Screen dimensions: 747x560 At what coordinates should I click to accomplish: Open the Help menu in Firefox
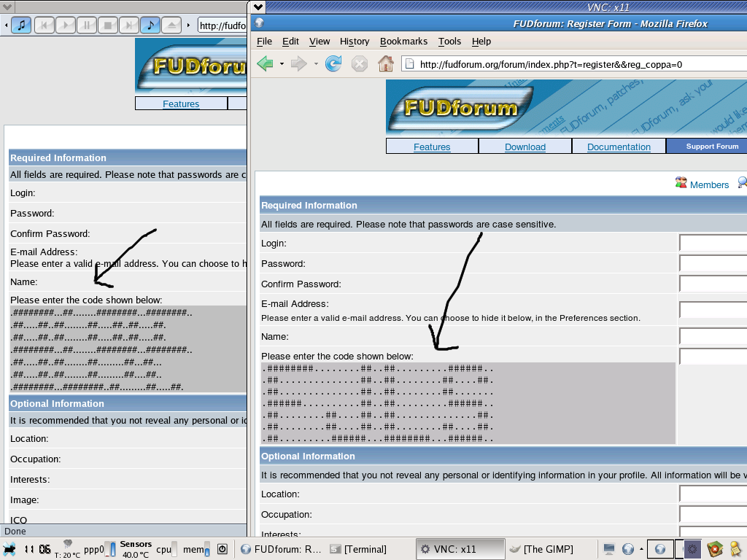point(481,42)
